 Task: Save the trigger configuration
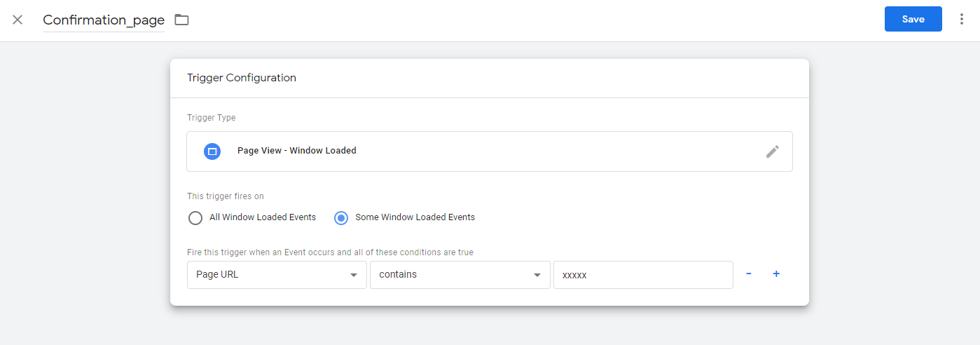913,19
